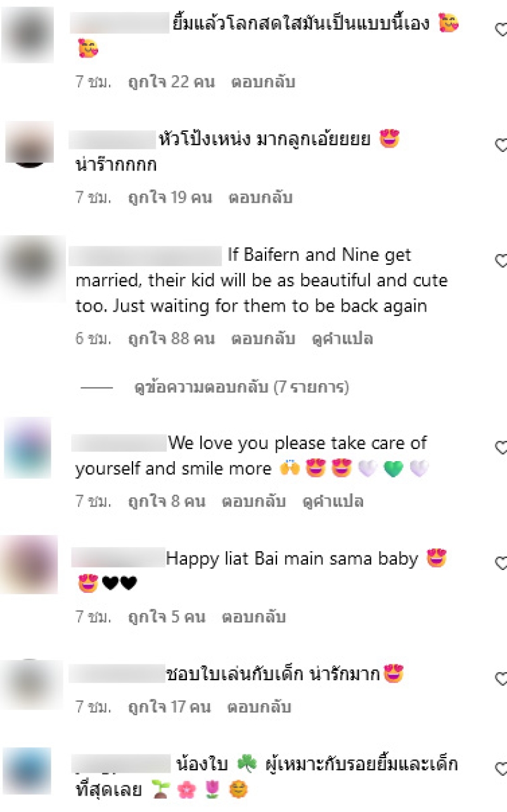See translation of 'We love you' comment
The image size is (507, 812).
pos(333,502)
